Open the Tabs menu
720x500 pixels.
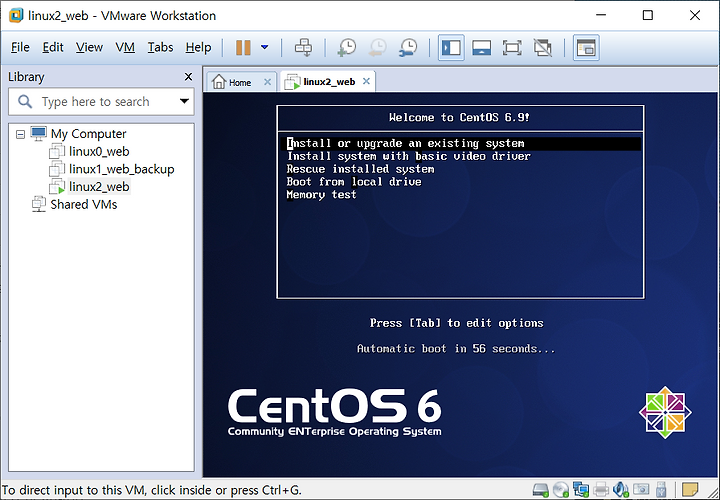click(160, 47)
